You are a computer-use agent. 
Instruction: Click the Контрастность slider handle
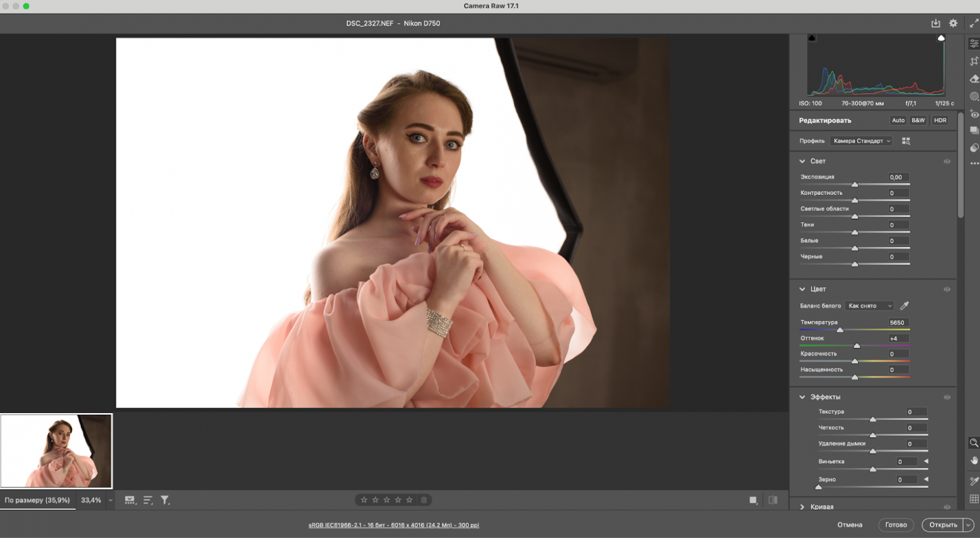click(x=855, y=200)
